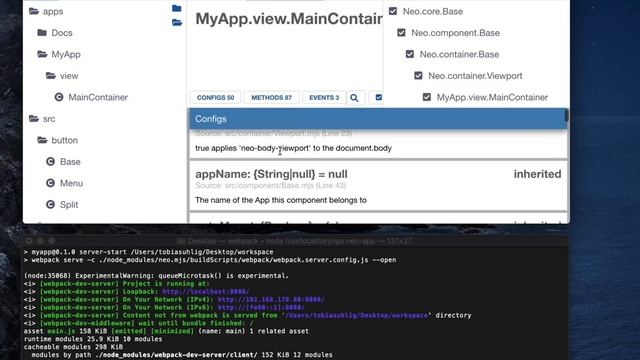Click 'The name of the App' description
This screenshot has width=640, height=360.
(x=281, y=200)
